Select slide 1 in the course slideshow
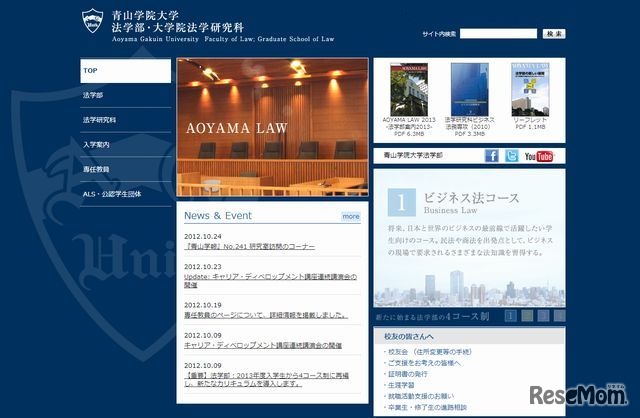 tap(510, 316)
